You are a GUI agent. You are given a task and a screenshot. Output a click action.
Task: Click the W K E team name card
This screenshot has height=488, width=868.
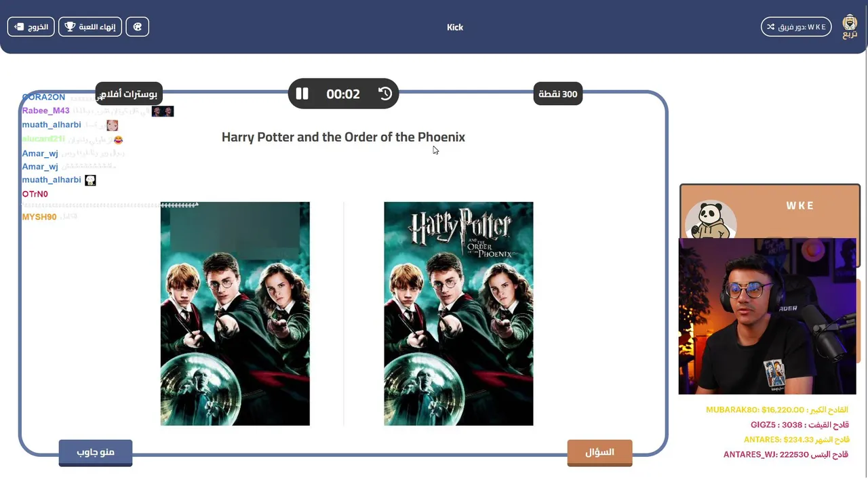[770, 211]
